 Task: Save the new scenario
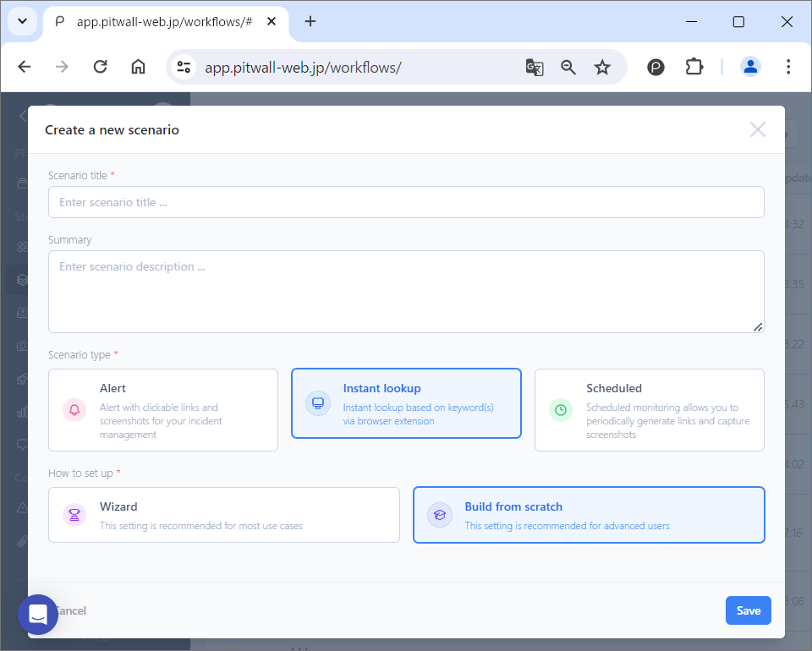coord(748,610)
